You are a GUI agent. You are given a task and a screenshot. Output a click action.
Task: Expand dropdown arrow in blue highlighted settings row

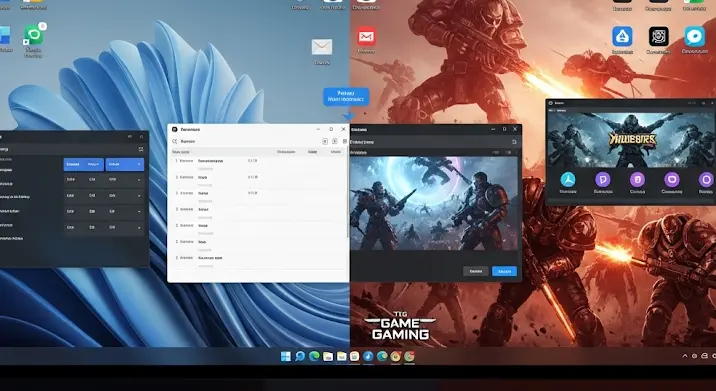pos(139,164)
